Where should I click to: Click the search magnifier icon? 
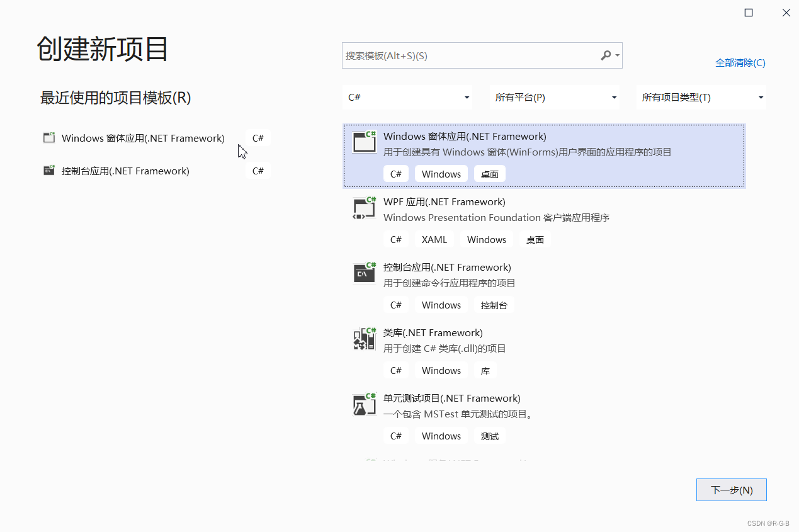click(606, 55)
